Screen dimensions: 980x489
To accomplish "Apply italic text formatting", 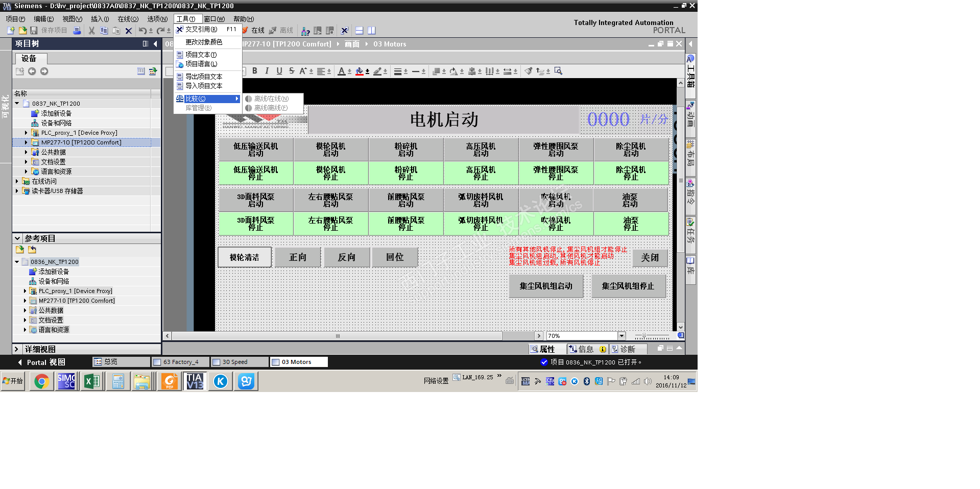I will click(267, 71).
